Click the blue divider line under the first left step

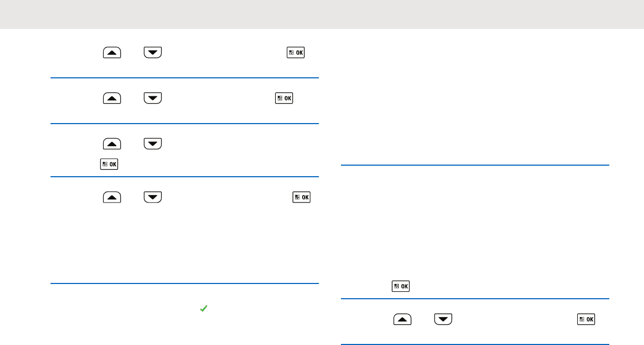(185, 78)
